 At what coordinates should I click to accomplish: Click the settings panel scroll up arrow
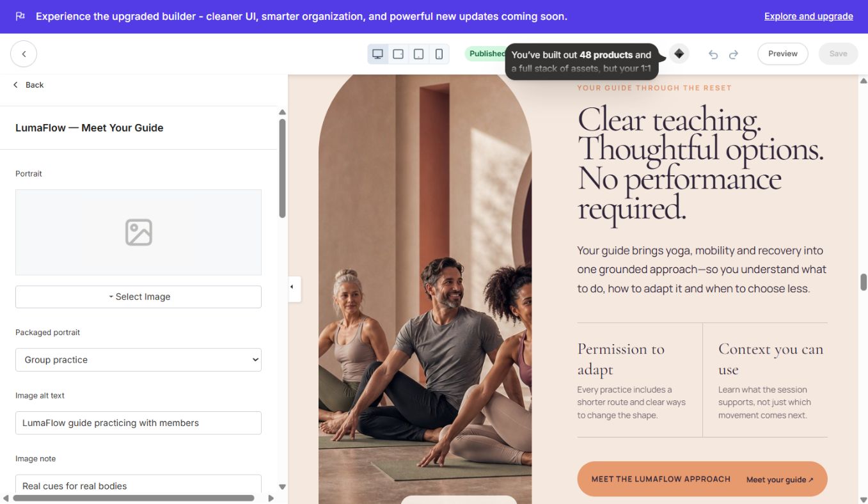282,113
